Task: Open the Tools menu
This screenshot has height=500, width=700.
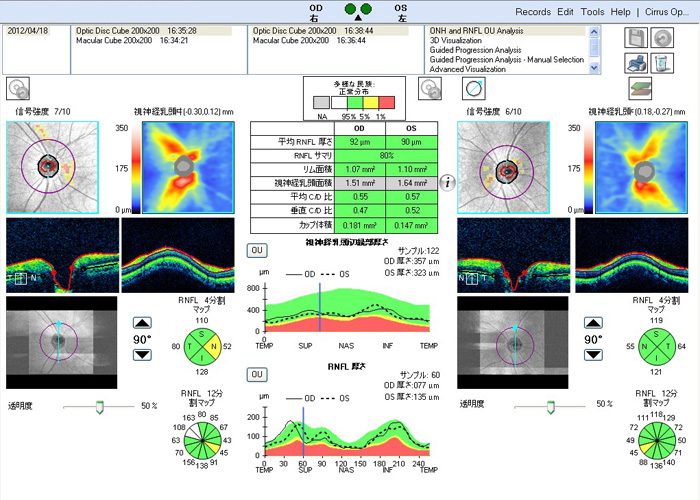Action: click(592, 12)
